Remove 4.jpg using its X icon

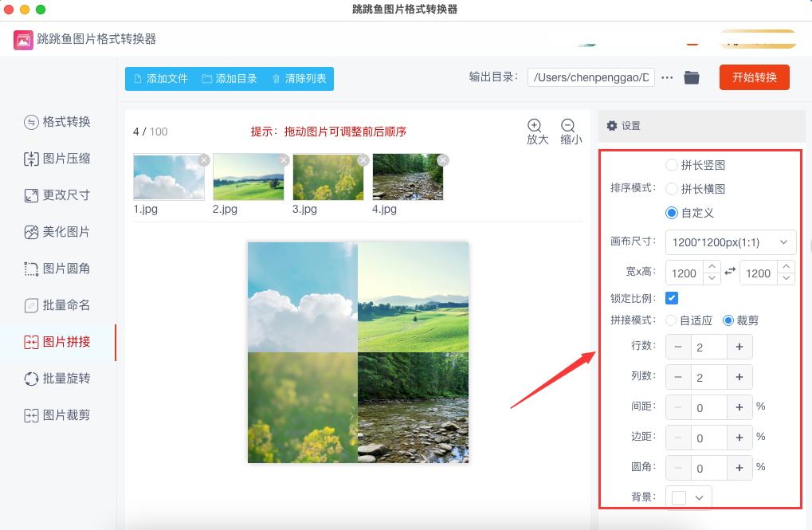[443, 160]
